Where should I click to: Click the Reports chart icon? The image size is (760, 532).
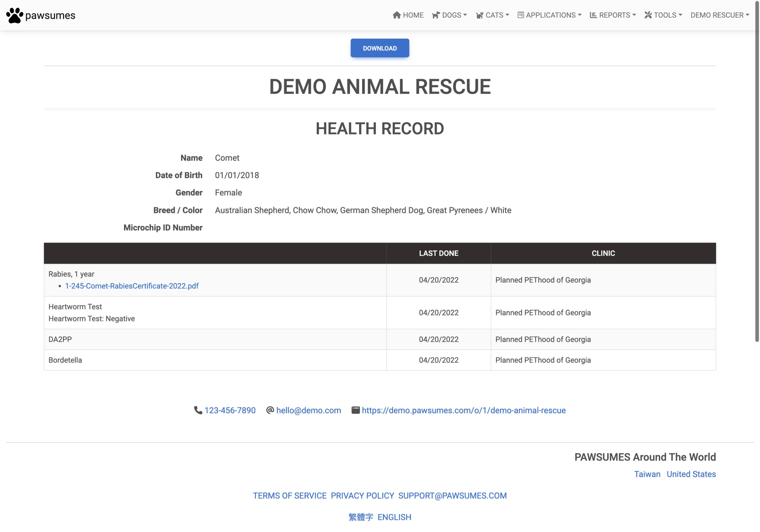(x=593, y=15)
